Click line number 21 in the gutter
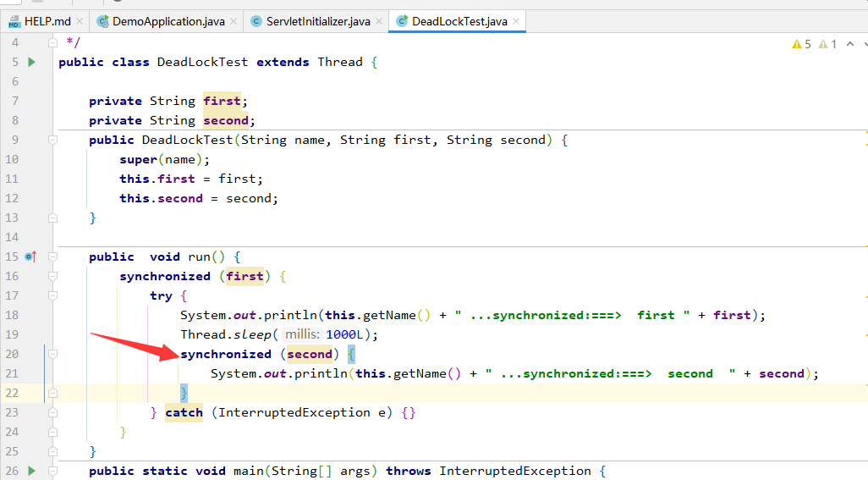Viewport: 868px width, 480px height. 12,373
